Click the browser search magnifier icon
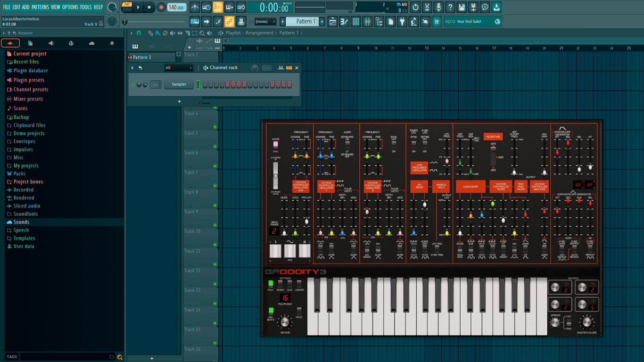 [120, 357]
